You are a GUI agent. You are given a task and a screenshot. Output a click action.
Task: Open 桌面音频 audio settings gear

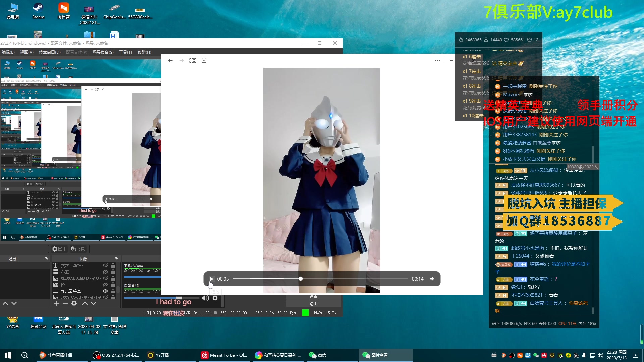point(215,298)
